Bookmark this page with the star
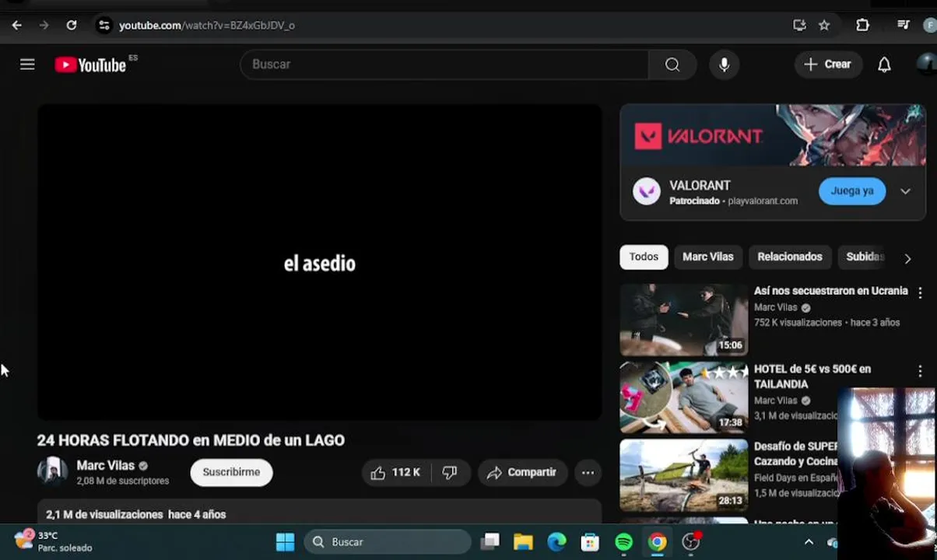 (824, 25)
